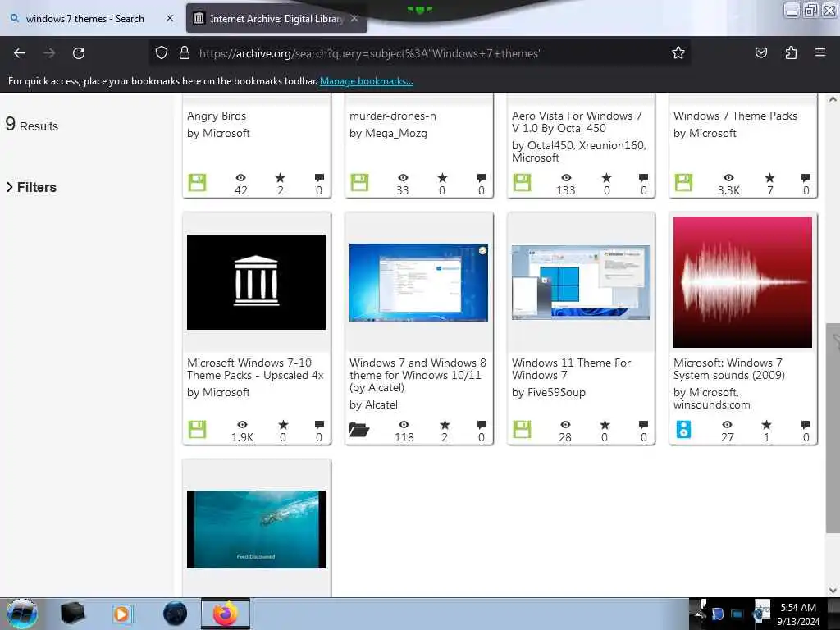This screenshot has width=840, height=630.
Task: Close the windows 7 themes Search tab
Action: click(170, 18)
